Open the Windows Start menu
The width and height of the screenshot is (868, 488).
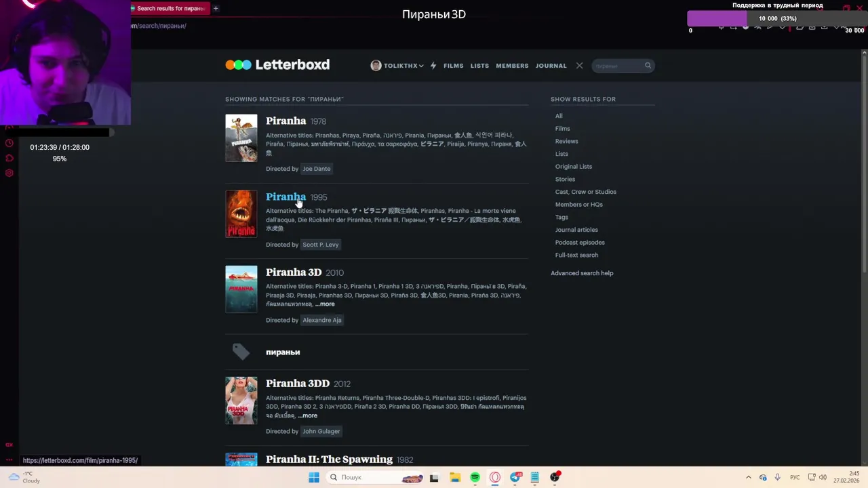pos(313,477)
